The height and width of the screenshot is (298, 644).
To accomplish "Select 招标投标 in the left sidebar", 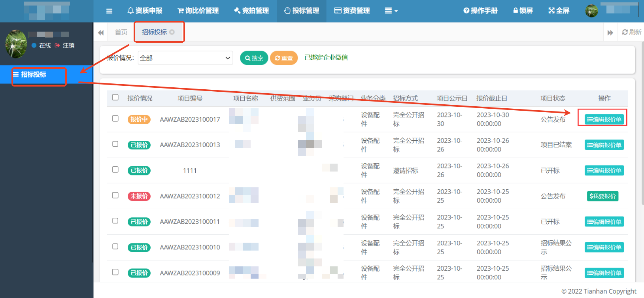I will [x=34, y=75].
